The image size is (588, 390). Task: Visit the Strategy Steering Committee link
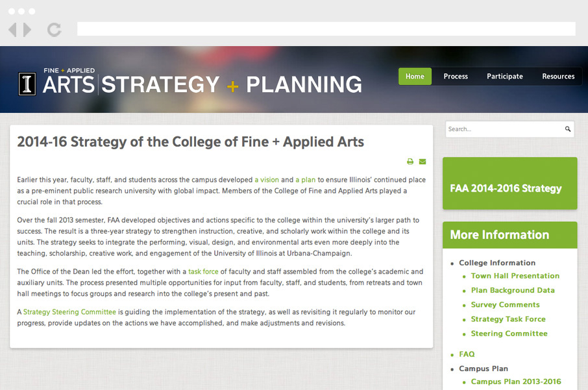point(69,312)
